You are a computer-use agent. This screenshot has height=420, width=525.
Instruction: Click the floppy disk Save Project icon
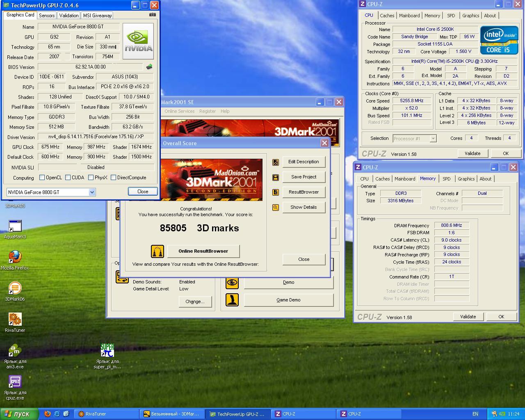[276, 177]
